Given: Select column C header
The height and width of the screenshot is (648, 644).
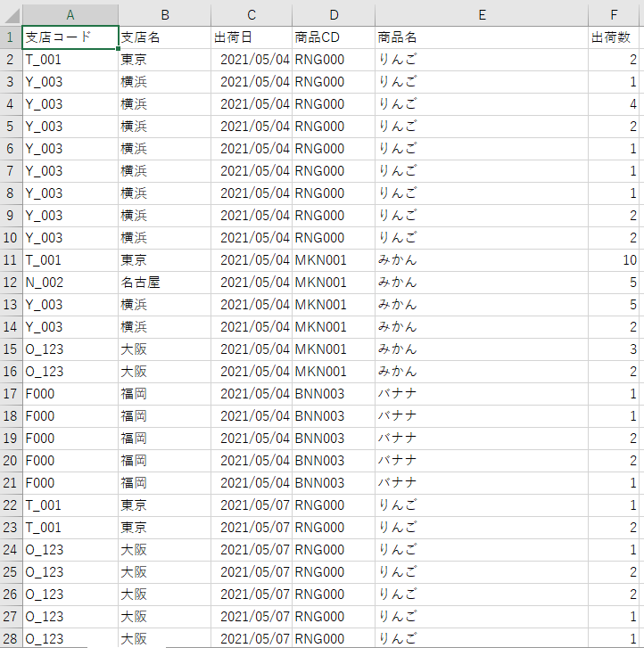Looking at the screenshot, I should [x=252, y=15].
